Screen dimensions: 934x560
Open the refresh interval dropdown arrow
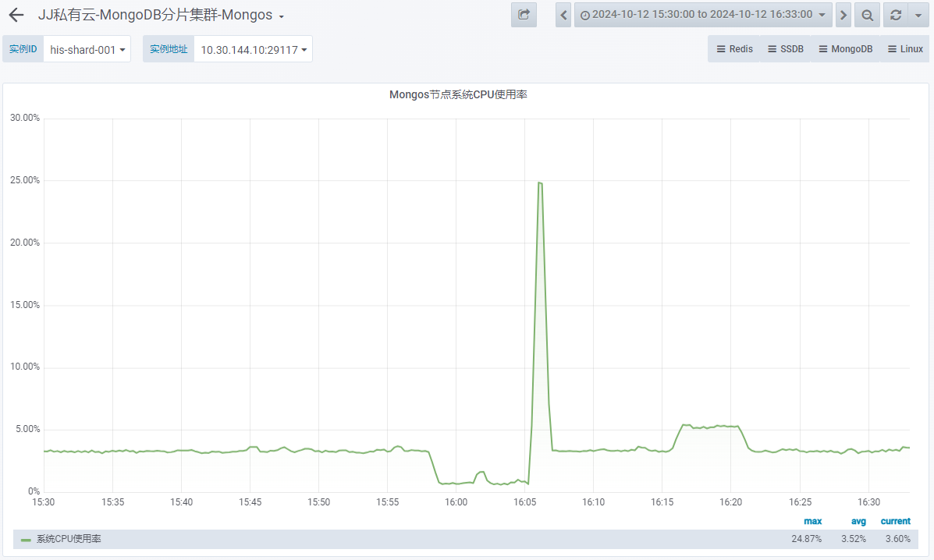918,15
